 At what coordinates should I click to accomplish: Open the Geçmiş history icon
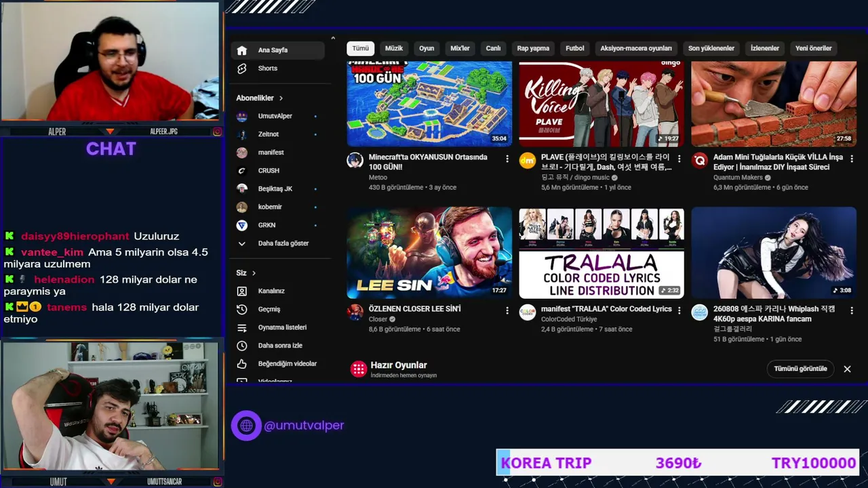tap(242, 309)
